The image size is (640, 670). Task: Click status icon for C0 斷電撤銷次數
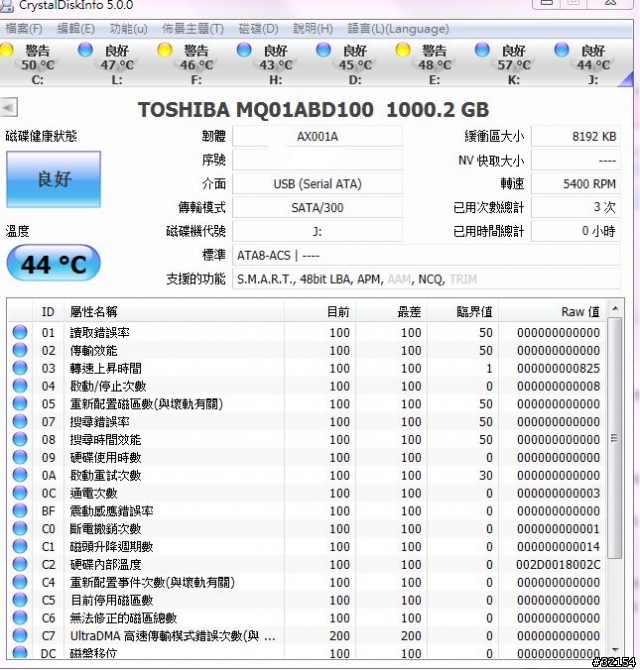coord(20,529)
